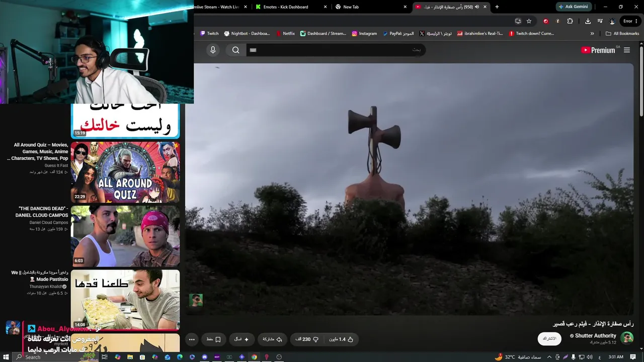Click the volume icon in system tray
This screenshot has height=362, width=644.
[589, 357]
